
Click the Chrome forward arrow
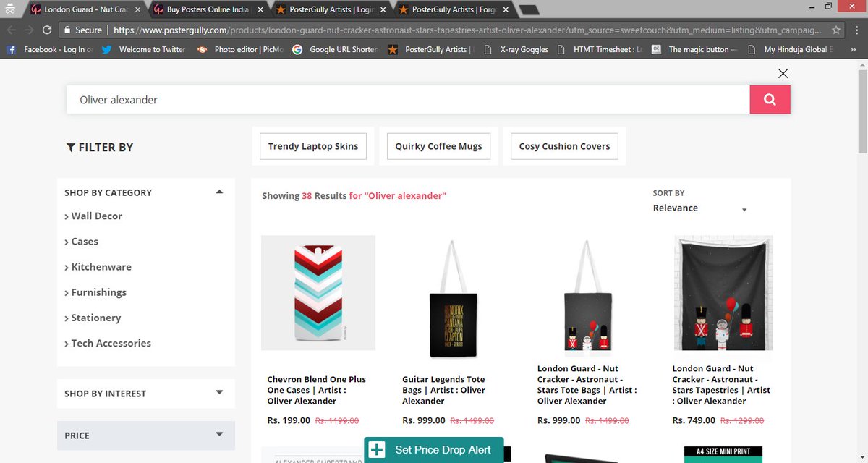(x=29, y=30)
